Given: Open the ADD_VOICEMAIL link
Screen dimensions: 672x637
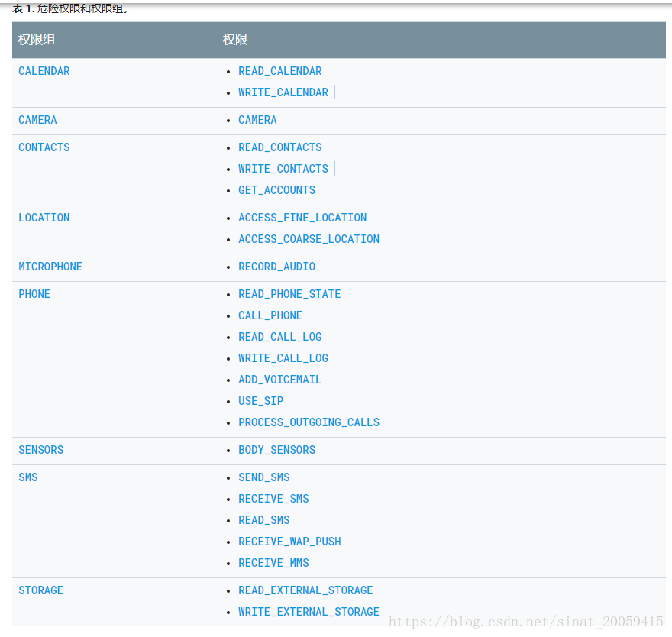Looking at the screenshot, I should pos(279,380).
